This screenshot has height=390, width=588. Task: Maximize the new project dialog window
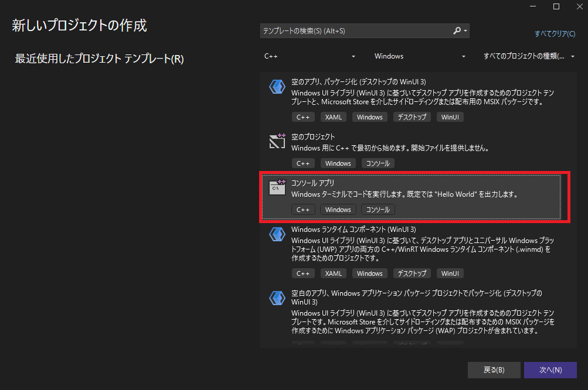pos(556,6)
